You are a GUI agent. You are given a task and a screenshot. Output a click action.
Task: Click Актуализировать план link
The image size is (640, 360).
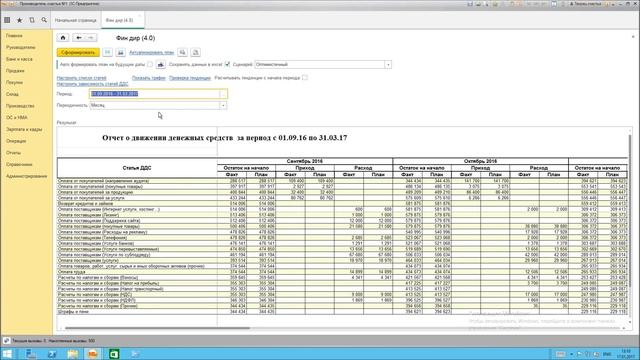151,52
